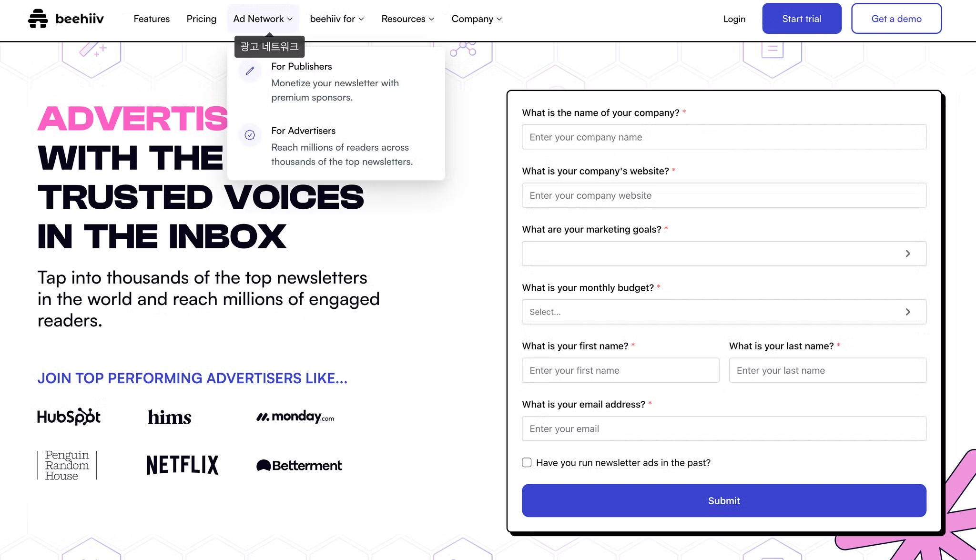Click the Start trial button
Viewport: 976px width, 560px height.
coord(802,18)
